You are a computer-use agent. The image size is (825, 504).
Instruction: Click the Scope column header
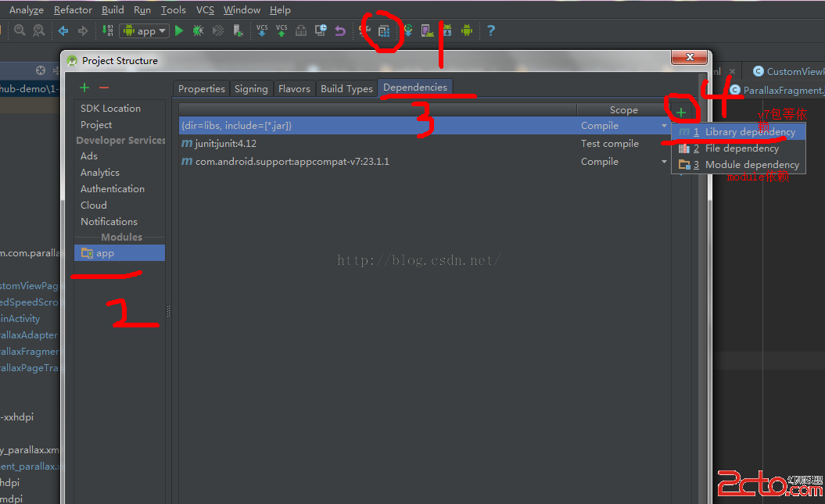pos(623,110)
